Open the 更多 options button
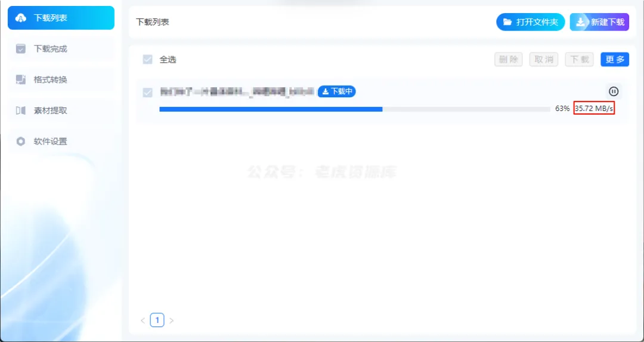Image resolution: width=644 pixels, height=342 pixels. (x=615, y=59)
